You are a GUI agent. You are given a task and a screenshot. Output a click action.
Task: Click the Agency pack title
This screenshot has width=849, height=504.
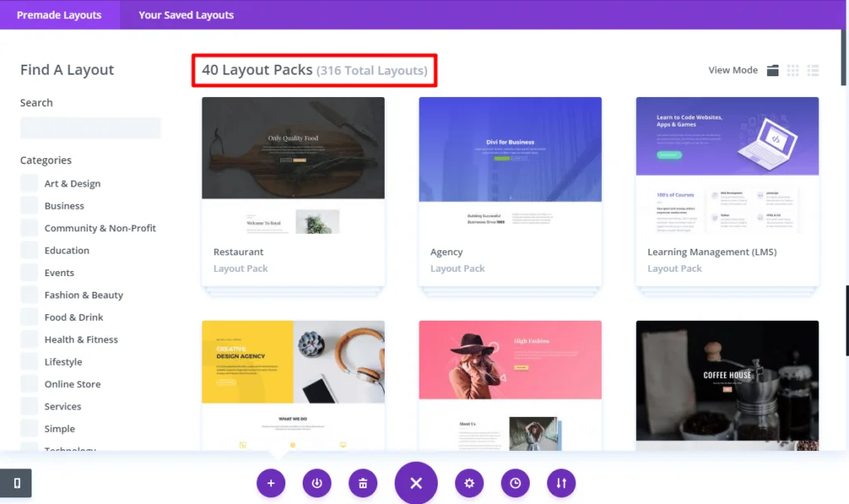447,252
